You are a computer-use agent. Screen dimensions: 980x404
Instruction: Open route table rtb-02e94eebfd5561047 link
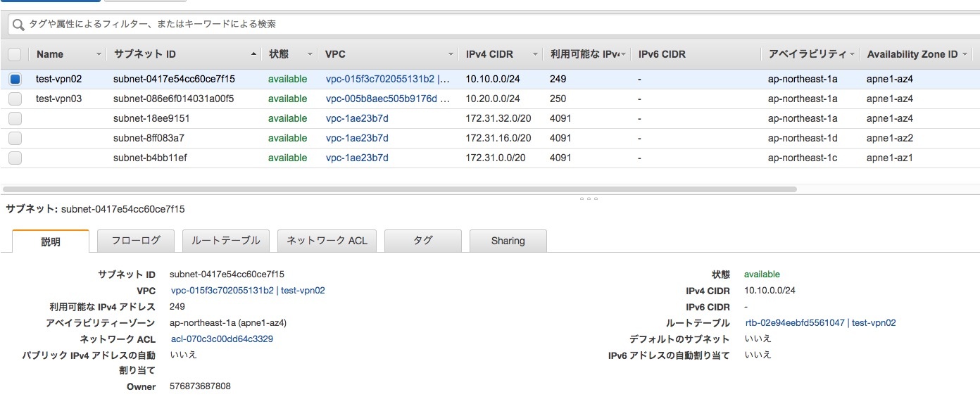click(x=794, y=323)
